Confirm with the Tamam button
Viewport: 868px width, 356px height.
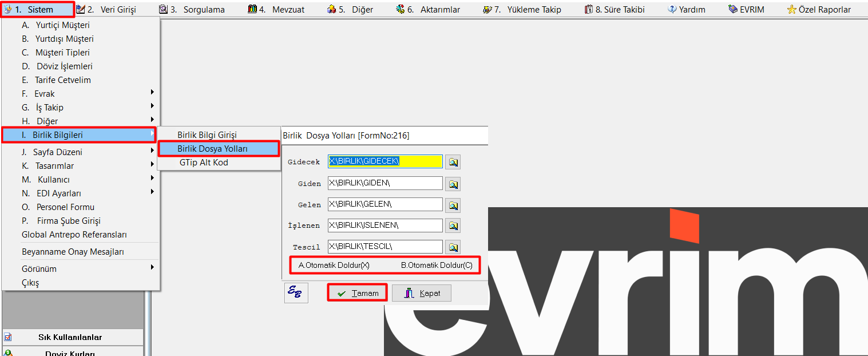(357, 293)
